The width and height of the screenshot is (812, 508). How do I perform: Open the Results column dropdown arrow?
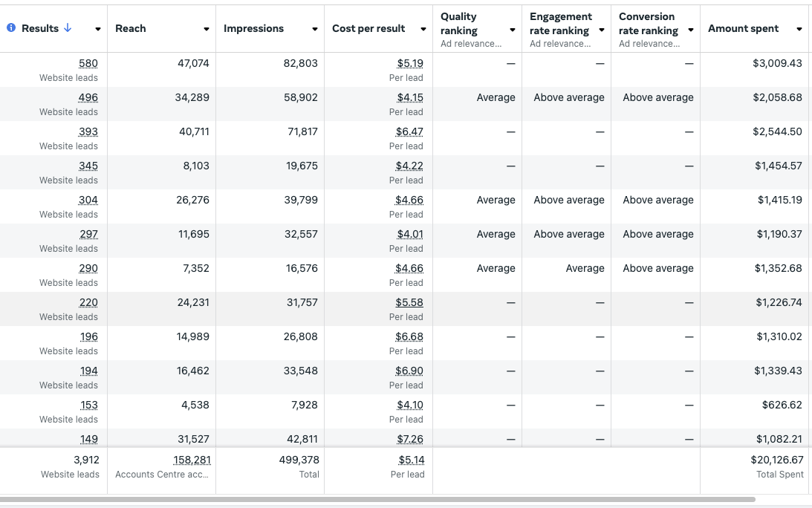98,29
